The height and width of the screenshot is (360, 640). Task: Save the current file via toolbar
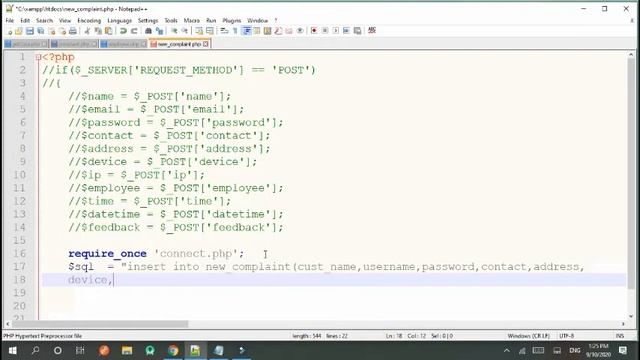point(30,31)
